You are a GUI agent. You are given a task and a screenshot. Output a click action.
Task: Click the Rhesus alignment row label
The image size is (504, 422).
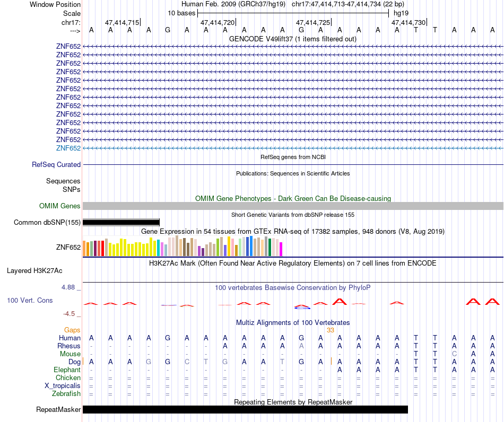coord(69,346)
